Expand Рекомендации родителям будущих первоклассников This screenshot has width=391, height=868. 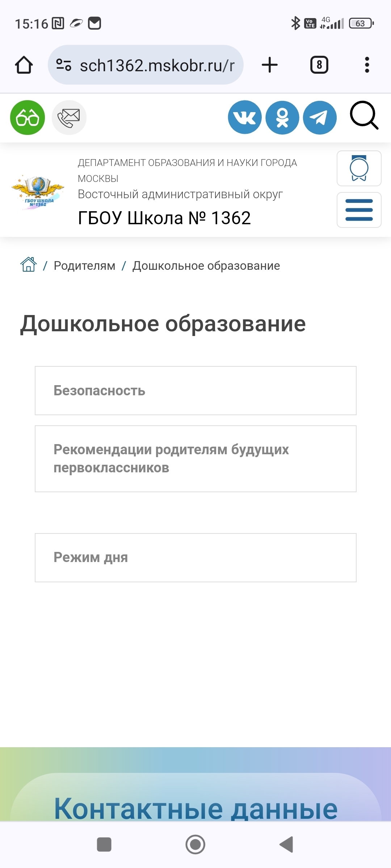click(x=195, y=459)
